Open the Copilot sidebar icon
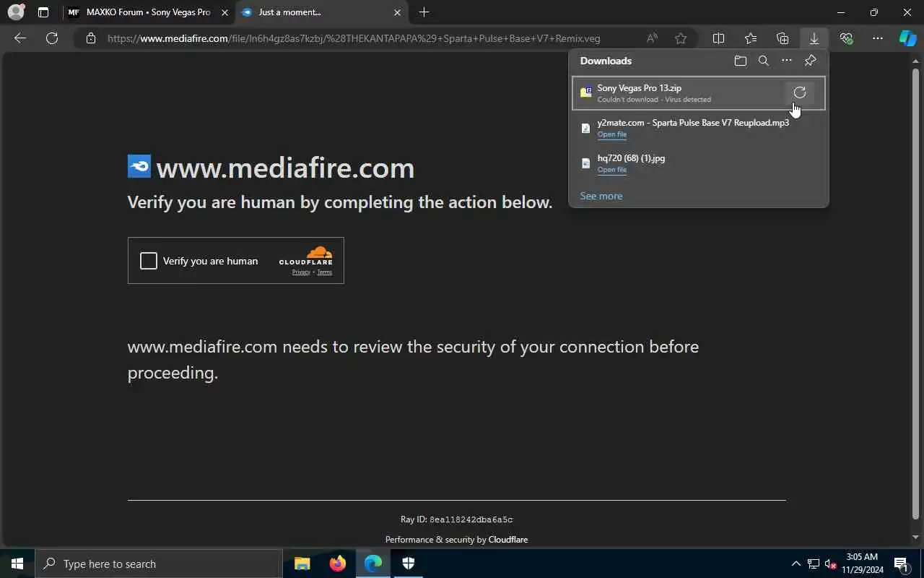The height and width of the screenshot is (578, 924). 907,38
